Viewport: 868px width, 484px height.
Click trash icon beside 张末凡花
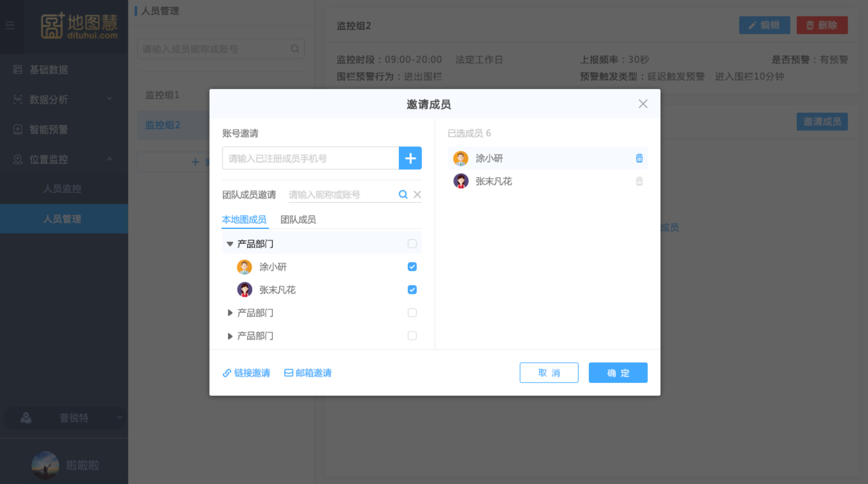(639, 181)
